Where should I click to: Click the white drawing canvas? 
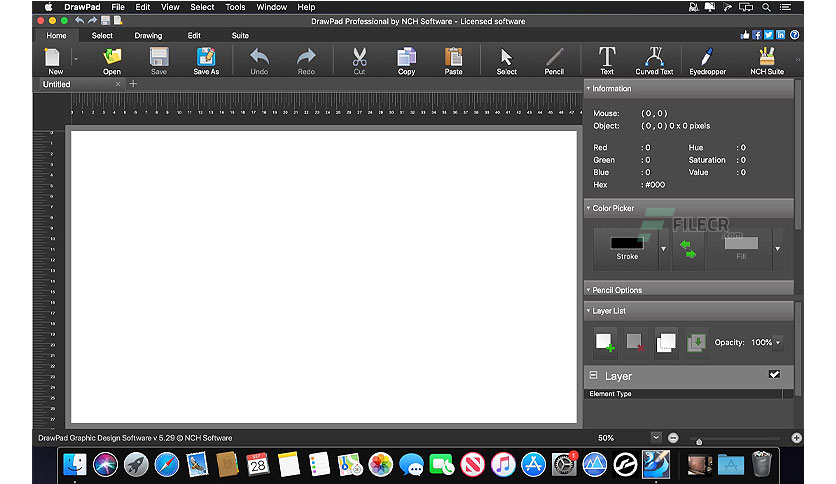coord(324,277)
